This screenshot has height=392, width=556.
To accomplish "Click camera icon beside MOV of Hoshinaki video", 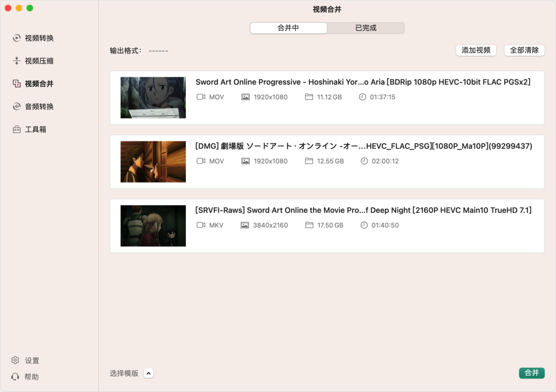I will (x=201, y=97).
